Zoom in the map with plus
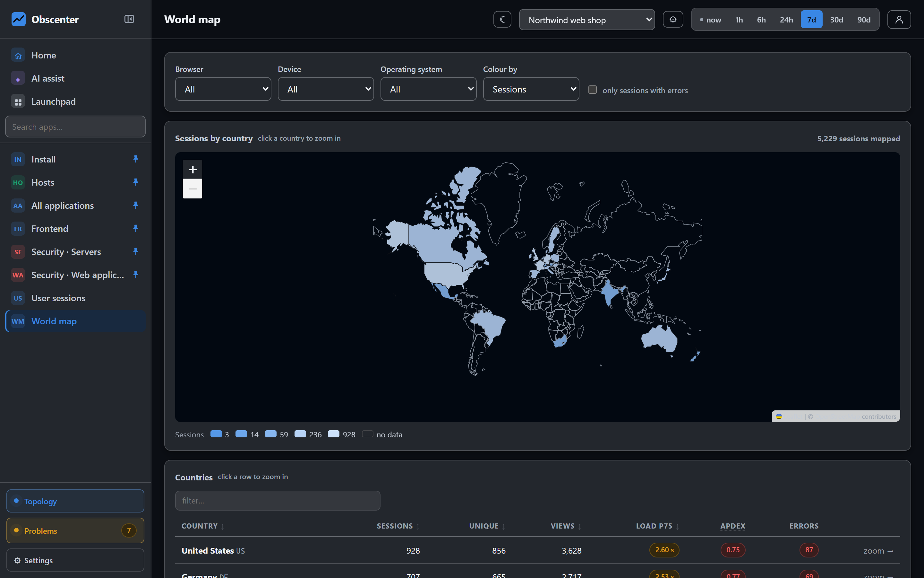This screenshot has width=924, height=578. click(x=193, y=169)
